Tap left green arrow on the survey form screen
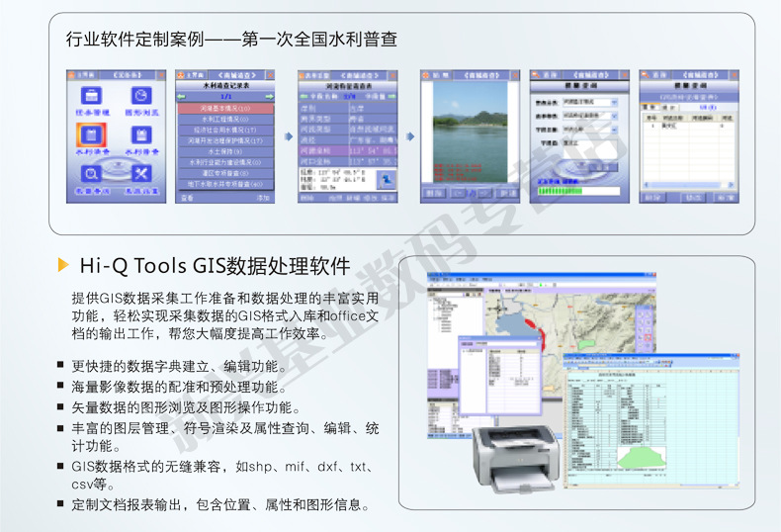781x532 pixels. tap(304, 96)
